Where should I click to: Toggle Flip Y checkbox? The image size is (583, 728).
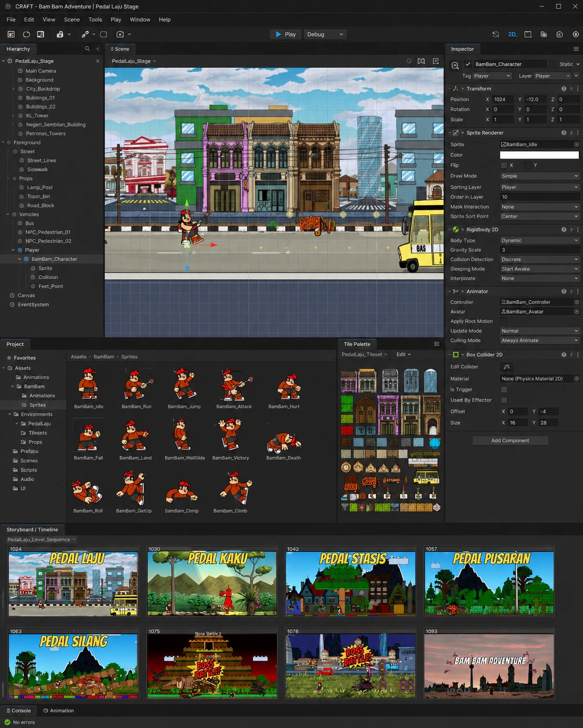point(527,165)
